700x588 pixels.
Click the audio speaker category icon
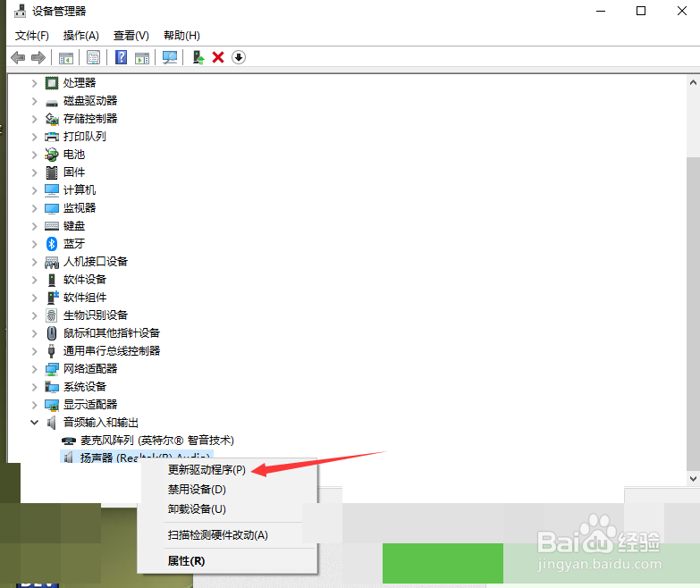[52, 423]
